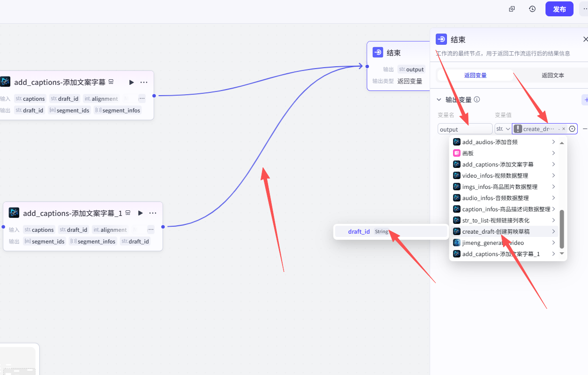Click the plugin icon of add_captions-添加文案字幕_1 node

point(14,213)
